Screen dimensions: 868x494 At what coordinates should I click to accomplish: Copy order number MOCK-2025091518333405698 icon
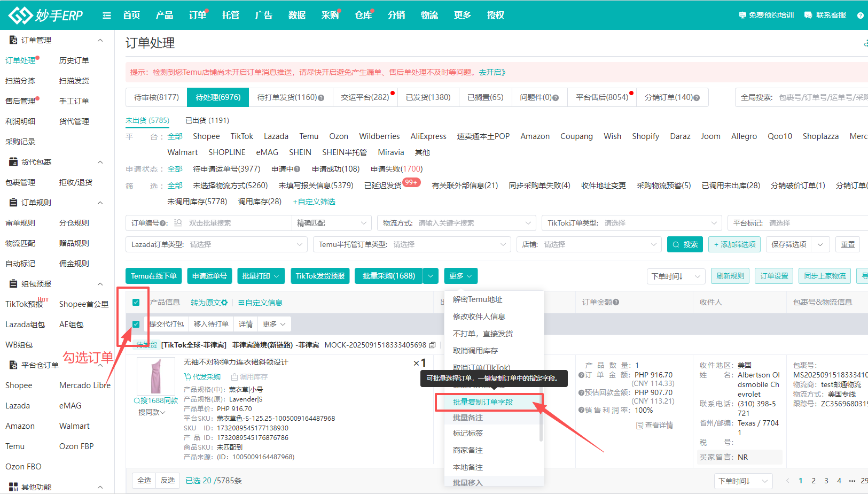pyautogui.click(x=432, y=345)
